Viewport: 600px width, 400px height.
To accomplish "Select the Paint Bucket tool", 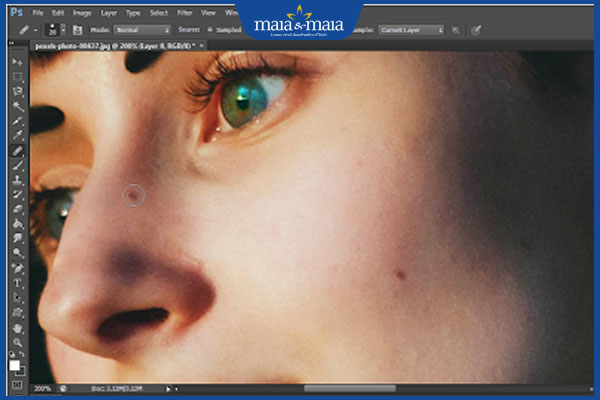I will click(17, 224).
